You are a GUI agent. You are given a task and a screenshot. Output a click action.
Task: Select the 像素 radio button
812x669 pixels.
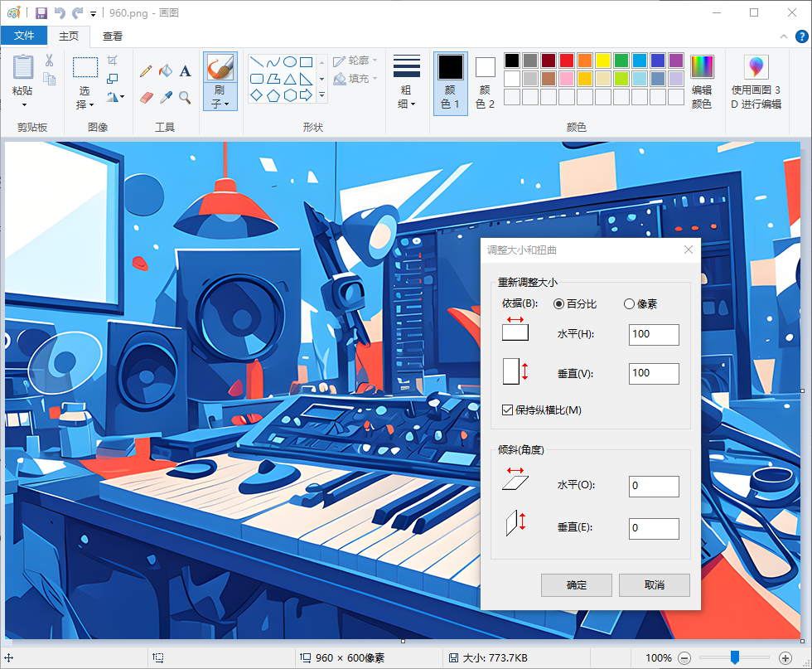pyautogui.click(x=629, y=304)
